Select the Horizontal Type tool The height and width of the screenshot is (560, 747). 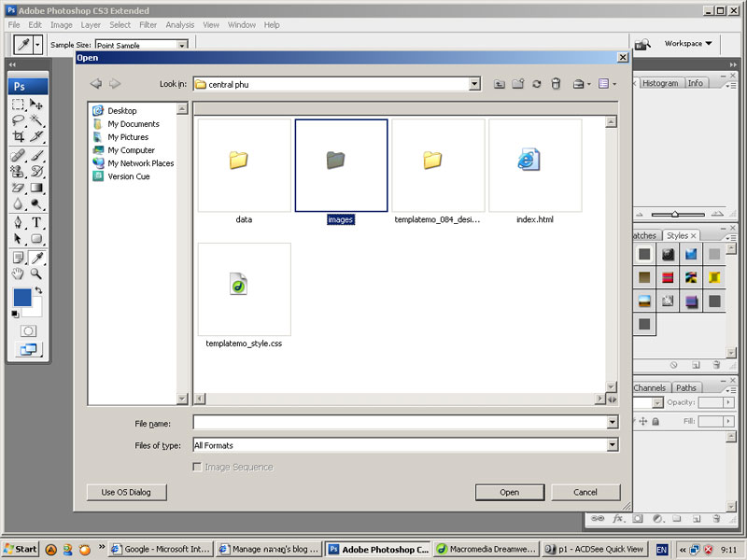pos(36,222)
